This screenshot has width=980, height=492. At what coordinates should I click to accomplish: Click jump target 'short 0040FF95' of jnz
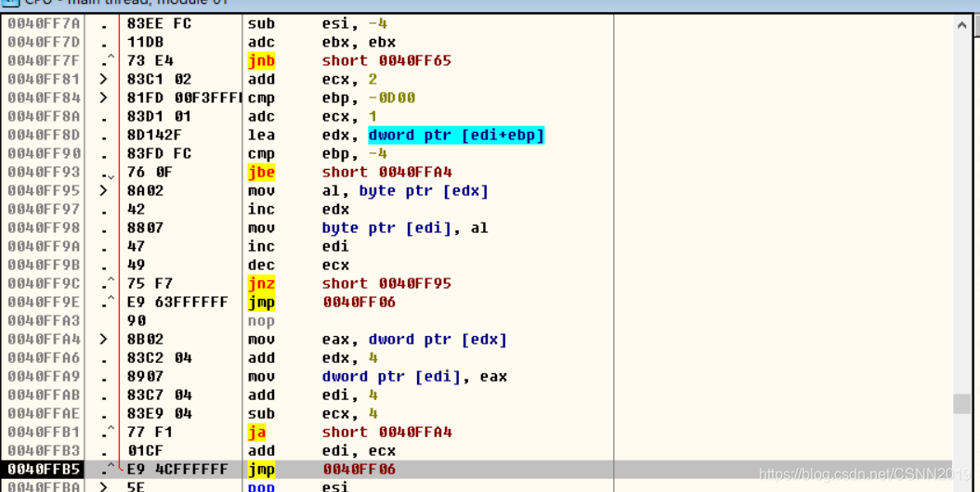coord(386,283)
